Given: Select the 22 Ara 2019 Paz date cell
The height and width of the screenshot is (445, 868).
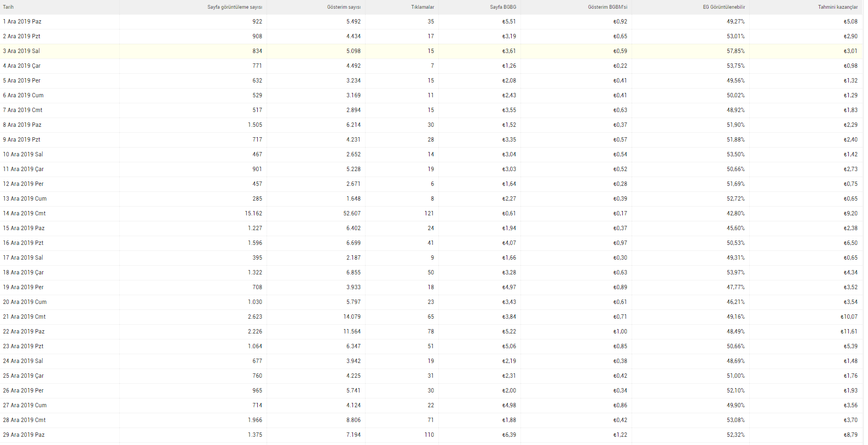Looking at the screenshot, I should tap(24, 331).
